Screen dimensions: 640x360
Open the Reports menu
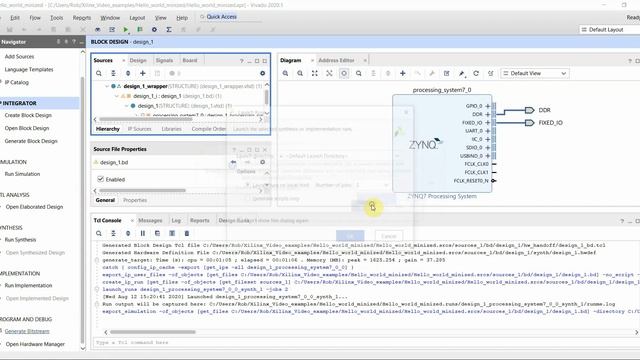pyautogui.click(x=82, y=18)
